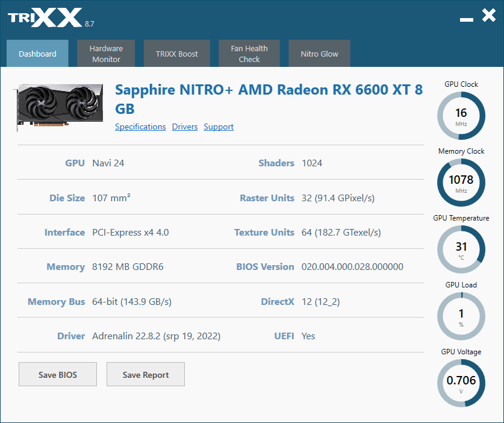504x423 pixels.
Task: Click the graphics card thumbnail image
Action: click(x=60, y=107)
